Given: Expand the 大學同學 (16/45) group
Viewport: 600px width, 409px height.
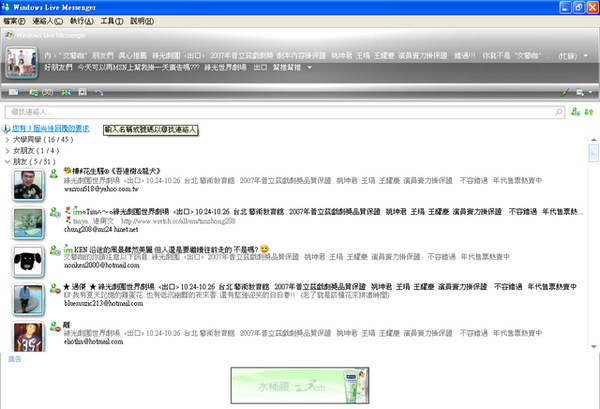Looking at the screenshot, I should [7, 140].
